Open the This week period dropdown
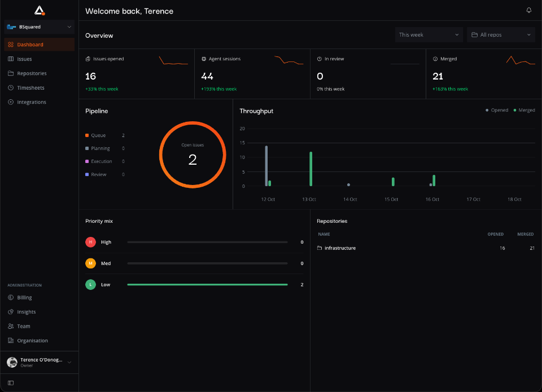This screenshot has width=542, height=392. (429, 34)
